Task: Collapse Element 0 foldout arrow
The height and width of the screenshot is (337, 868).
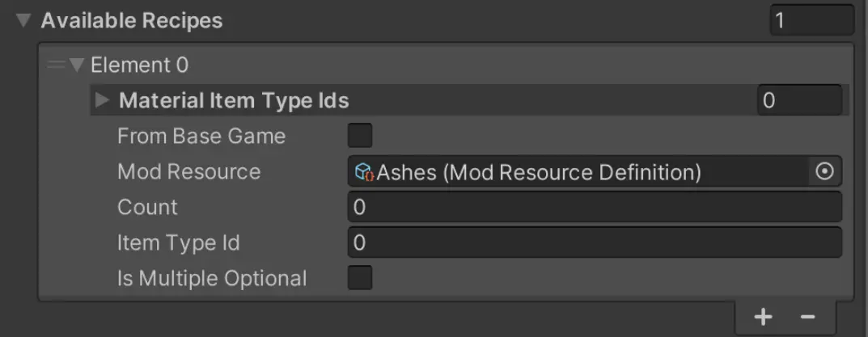Action: coord(77,65)
